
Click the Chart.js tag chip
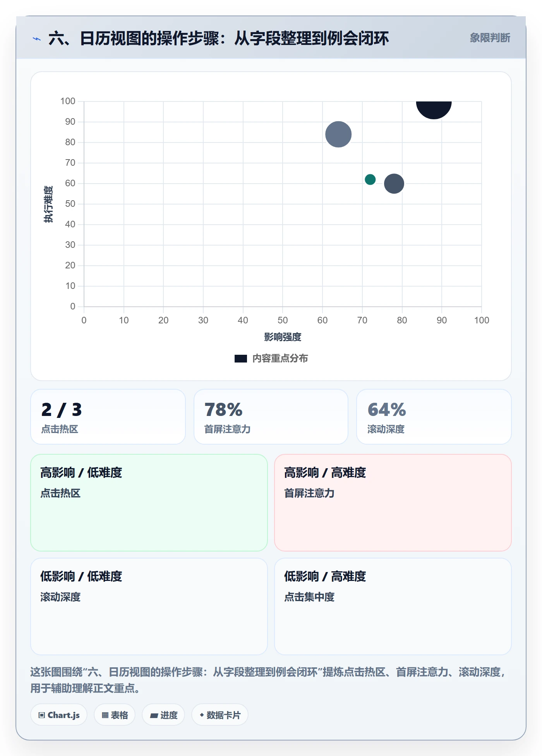click(x=59, y=715)
